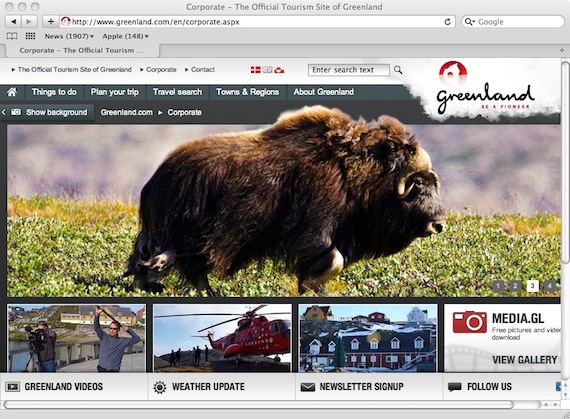Screen dimensions: 570x419
Task: Open new tab with the tab bar plus
Action: (562, 51)
